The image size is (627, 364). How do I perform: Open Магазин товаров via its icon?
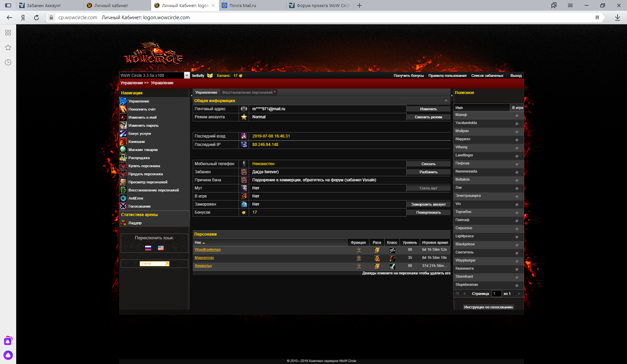(x=123, y=150)
